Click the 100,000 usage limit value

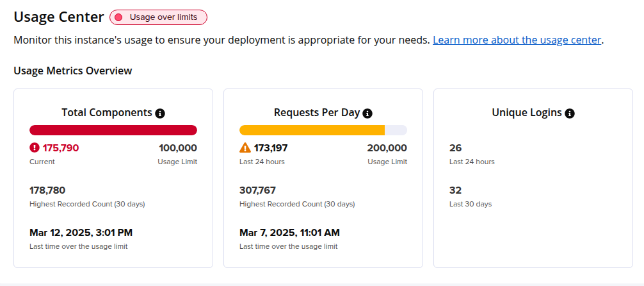pos(178,147)
